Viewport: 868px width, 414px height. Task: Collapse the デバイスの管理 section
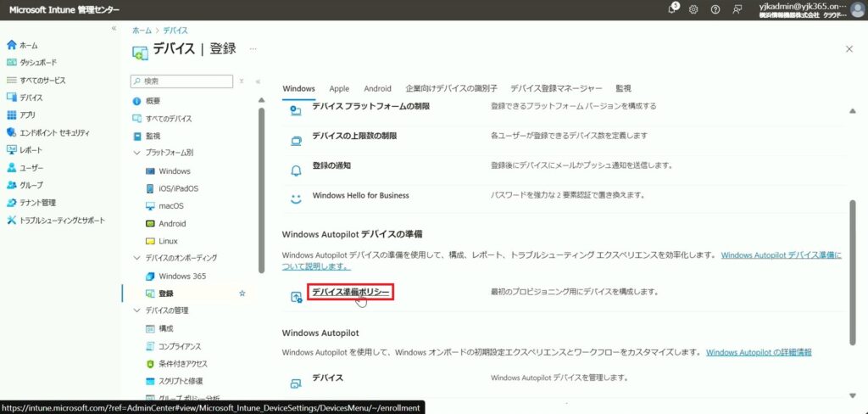click(x=137, y=310)
